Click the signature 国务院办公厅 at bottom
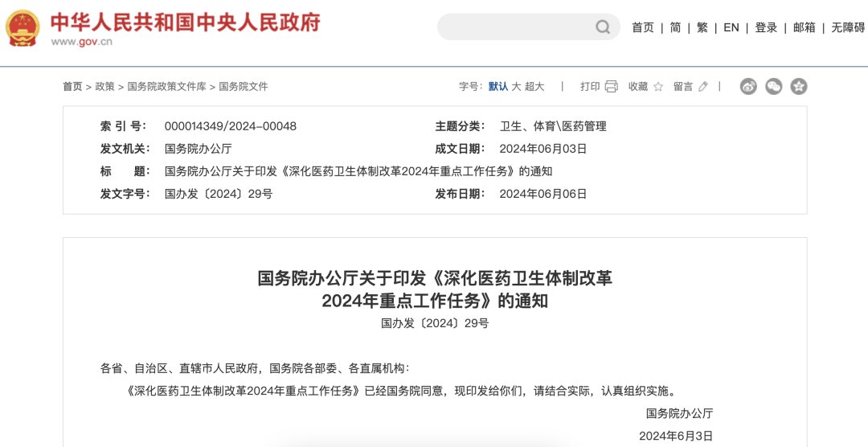This screenshot has width=868, height=447. coord(679,413)
